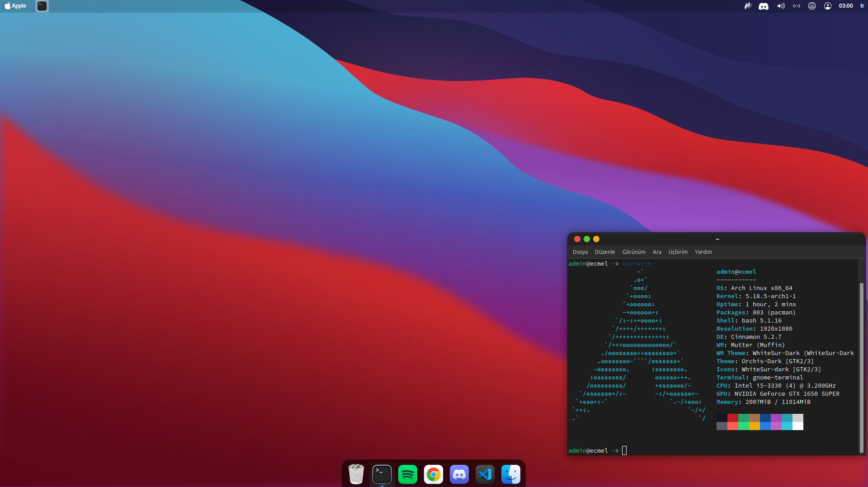Open the Uçbirim menu

tap(678, 252)
